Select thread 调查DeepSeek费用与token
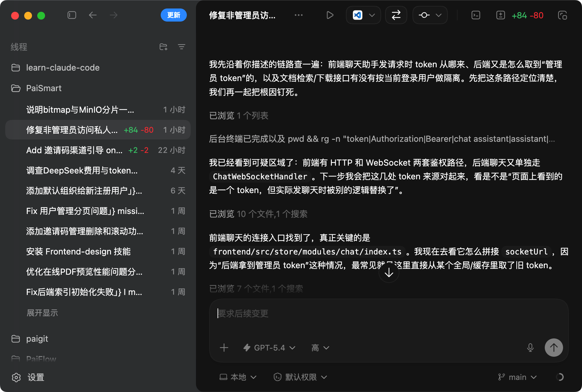 pyautogui.click(x=82, y=171)
